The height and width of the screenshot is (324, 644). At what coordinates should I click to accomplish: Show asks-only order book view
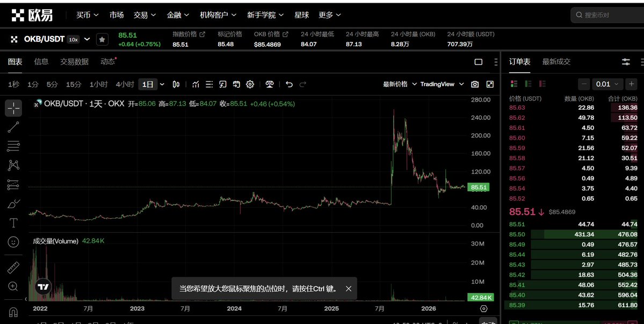(542, 84)
